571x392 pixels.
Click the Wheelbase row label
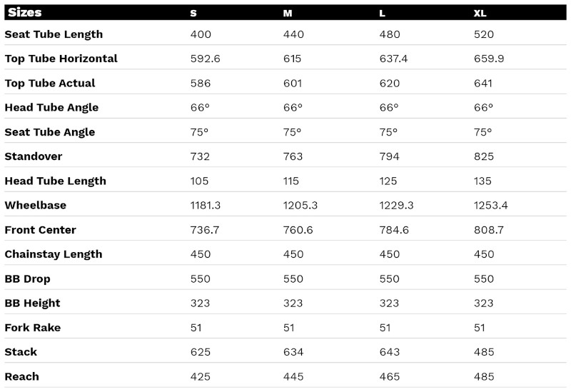36,206
